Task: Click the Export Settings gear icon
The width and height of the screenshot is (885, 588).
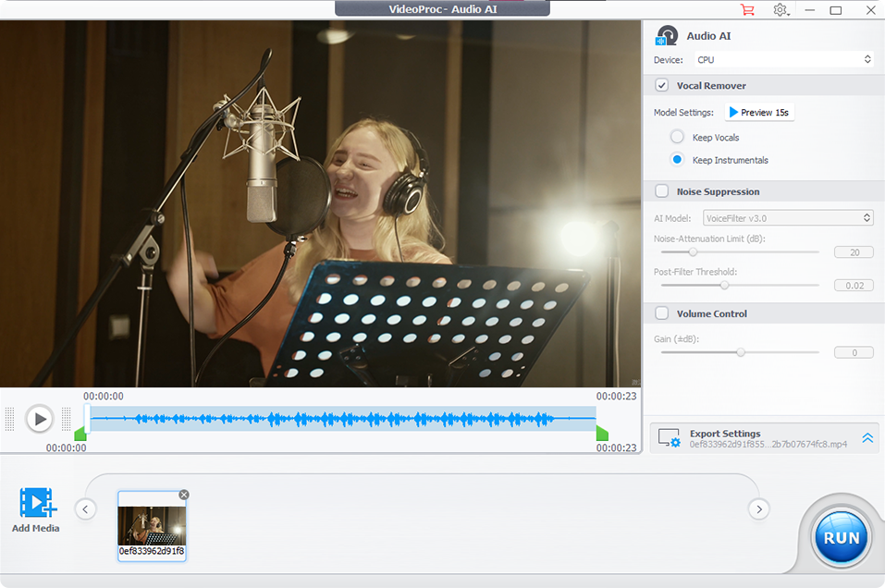Action: point(668,438)
